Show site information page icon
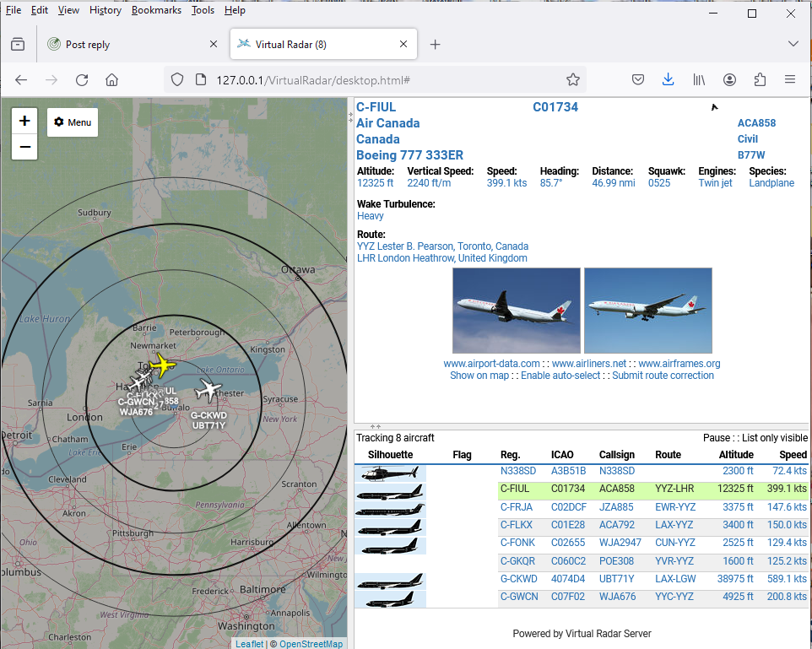 201,80
